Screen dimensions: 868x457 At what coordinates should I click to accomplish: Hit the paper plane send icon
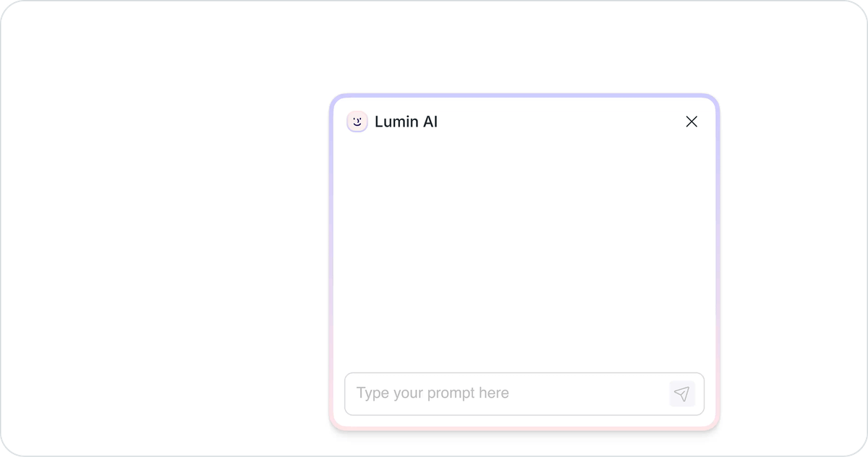coord(681,394)
